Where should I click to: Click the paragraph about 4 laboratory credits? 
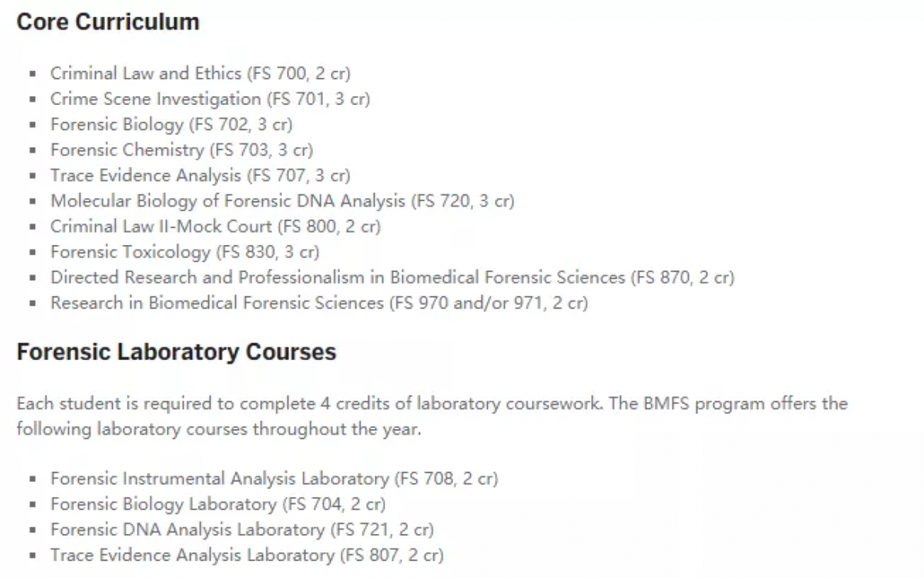click(x=431, y=416)
